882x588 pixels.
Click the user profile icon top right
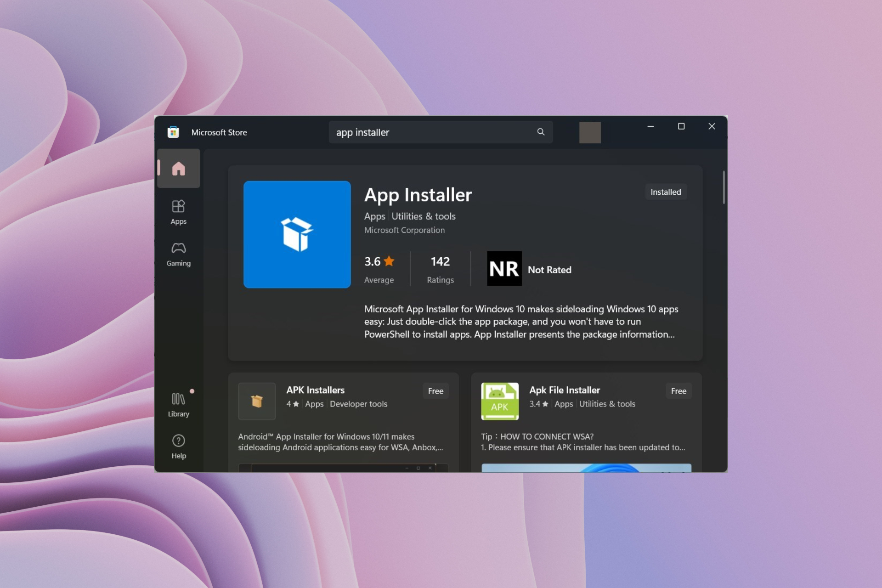coord(588,132)
